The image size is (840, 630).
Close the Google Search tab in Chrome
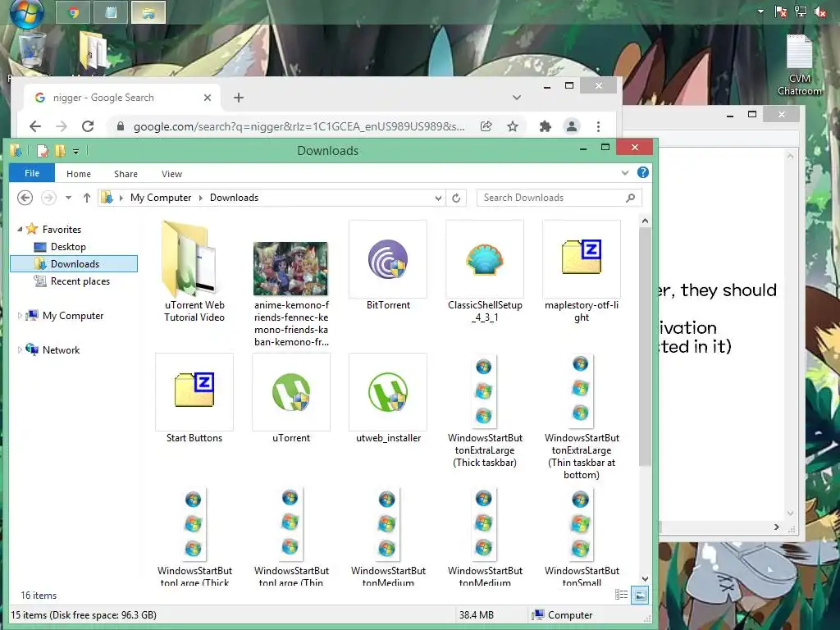(208, 98)
